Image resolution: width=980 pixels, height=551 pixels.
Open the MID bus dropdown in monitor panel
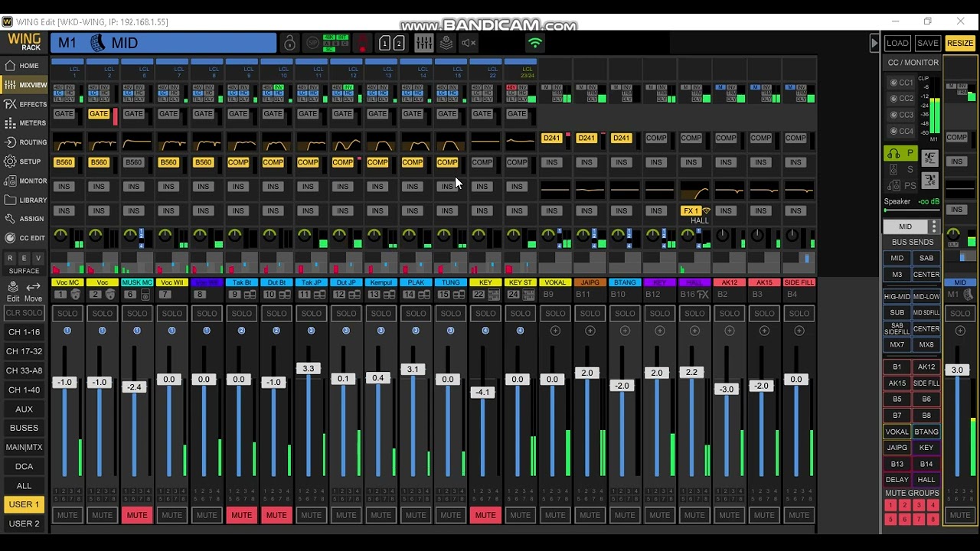[906, 227]
